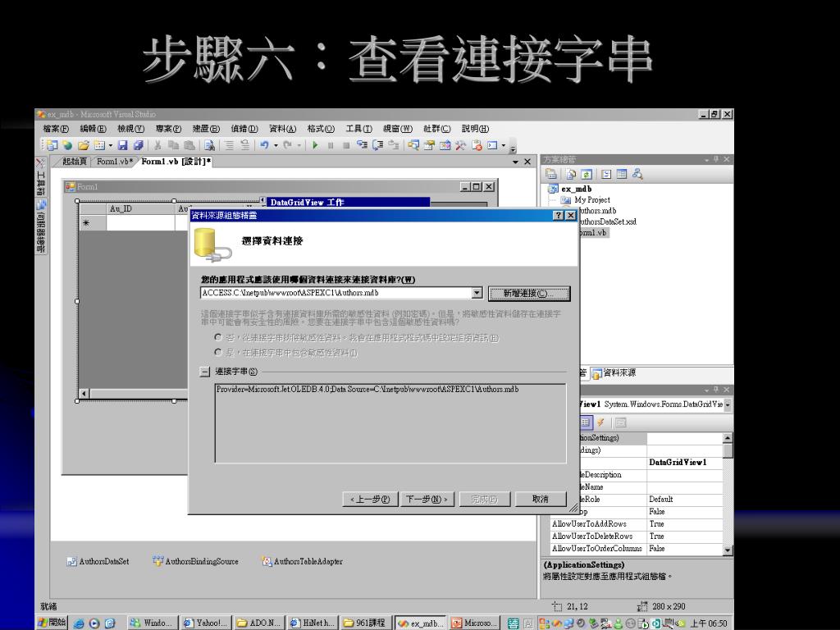This screenshot has width=840, height=630.
Task: Open the data connection combo box dropdown
Action: (477, 293)
